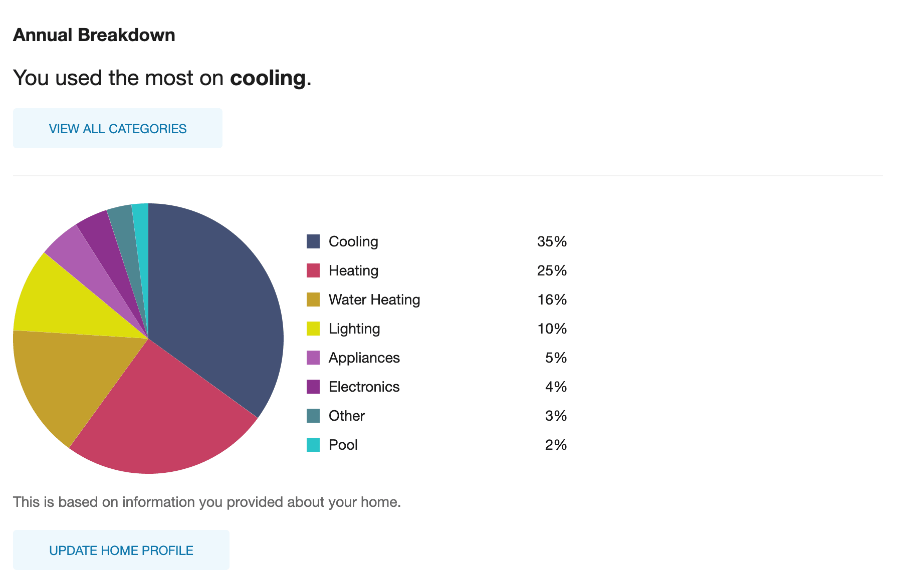Click the Electronics legend color square

[313, 386]
